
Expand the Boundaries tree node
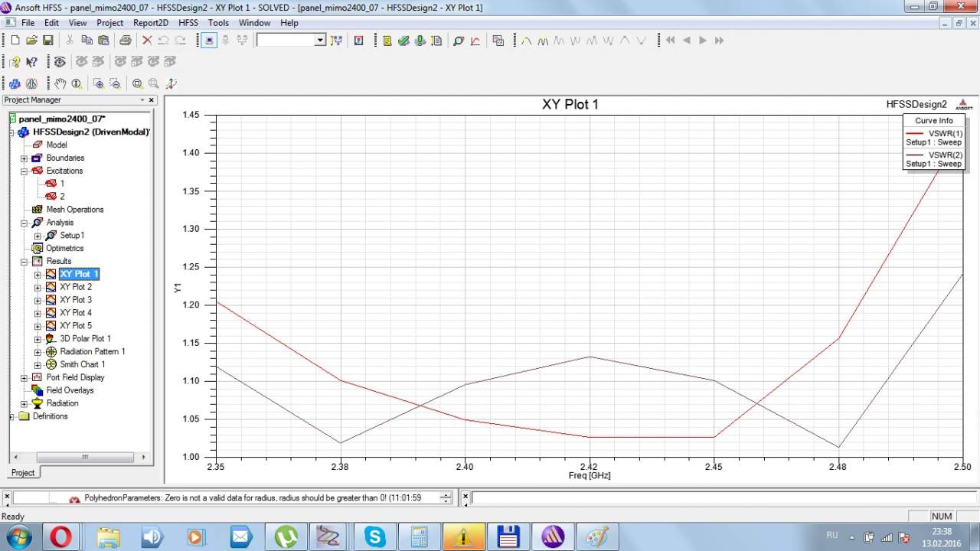(24, 158)
